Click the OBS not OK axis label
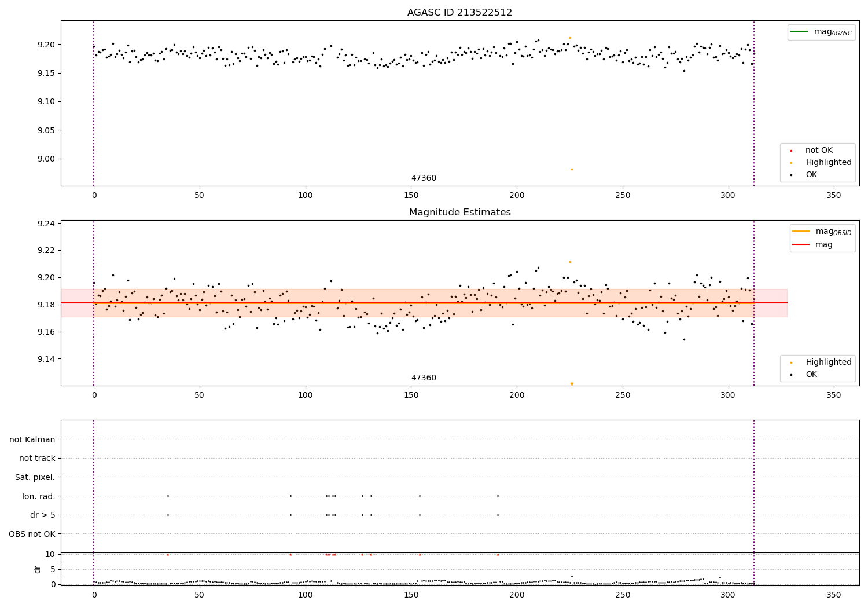 pyautogui.click(x=32, y=534)
